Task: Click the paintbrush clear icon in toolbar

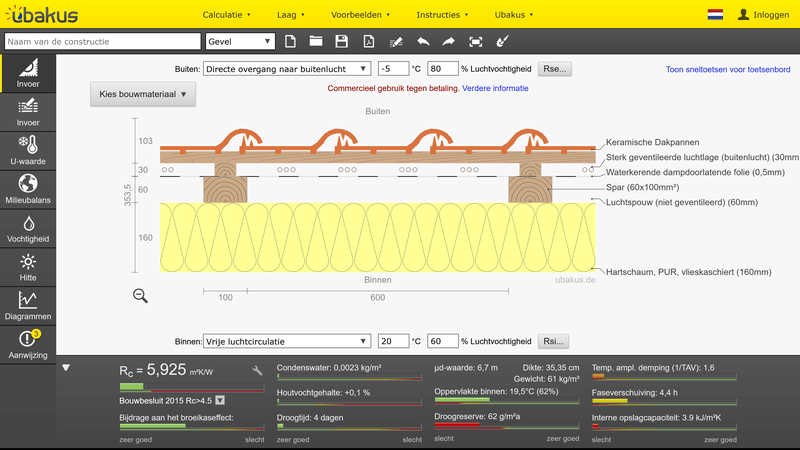Action: coord(503,41)
